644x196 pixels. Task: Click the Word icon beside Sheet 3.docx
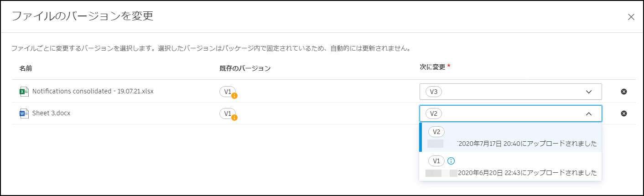24,113
